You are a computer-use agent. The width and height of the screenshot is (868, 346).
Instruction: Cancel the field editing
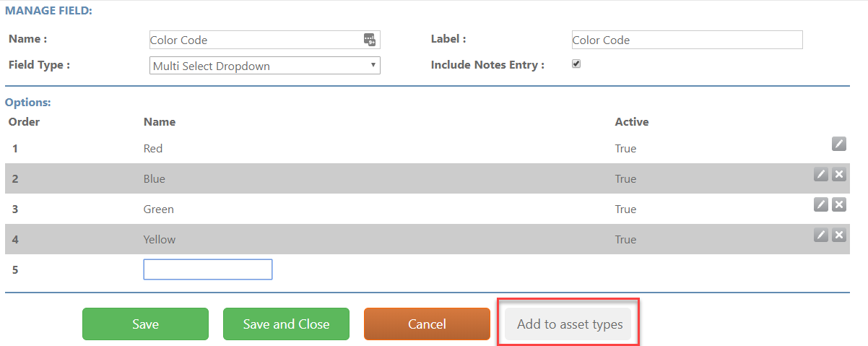click(x=427, y=324)
